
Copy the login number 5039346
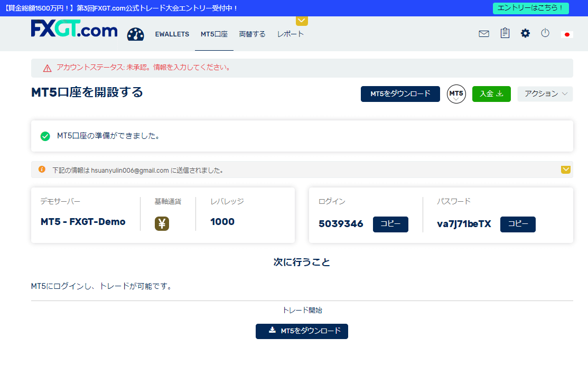390,224
